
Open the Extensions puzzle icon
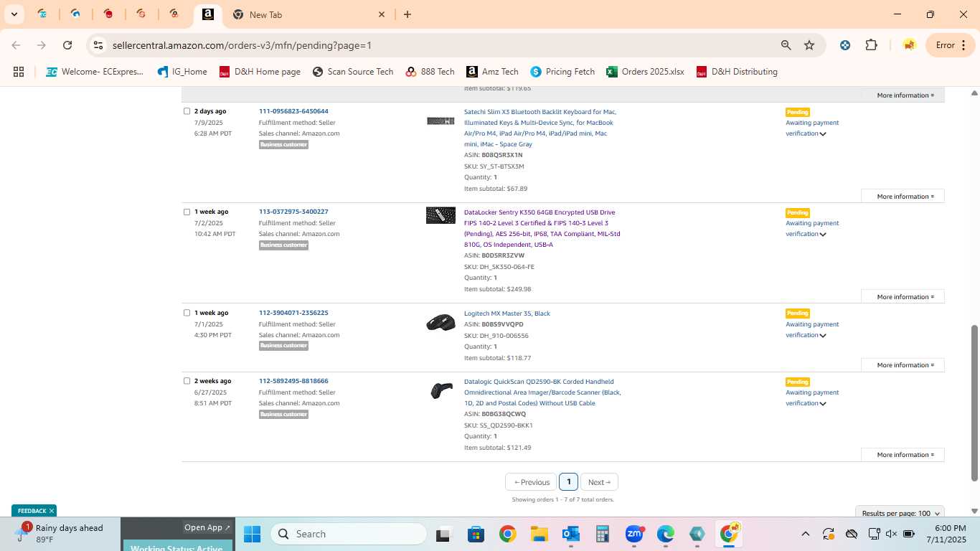point(871,45)
